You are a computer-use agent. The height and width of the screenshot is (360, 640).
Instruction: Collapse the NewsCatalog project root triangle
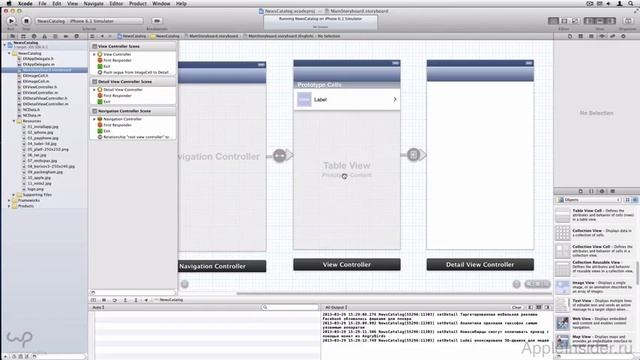click(x=4, y=44)
